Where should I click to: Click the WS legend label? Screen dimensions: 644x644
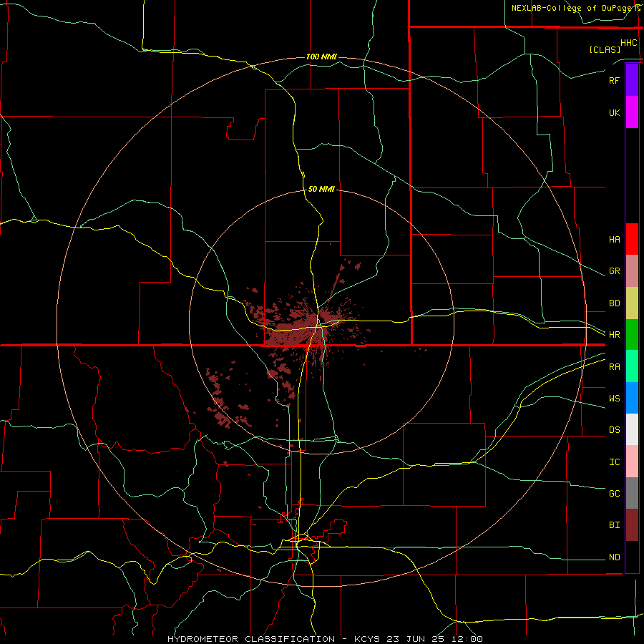coord(614,399)
